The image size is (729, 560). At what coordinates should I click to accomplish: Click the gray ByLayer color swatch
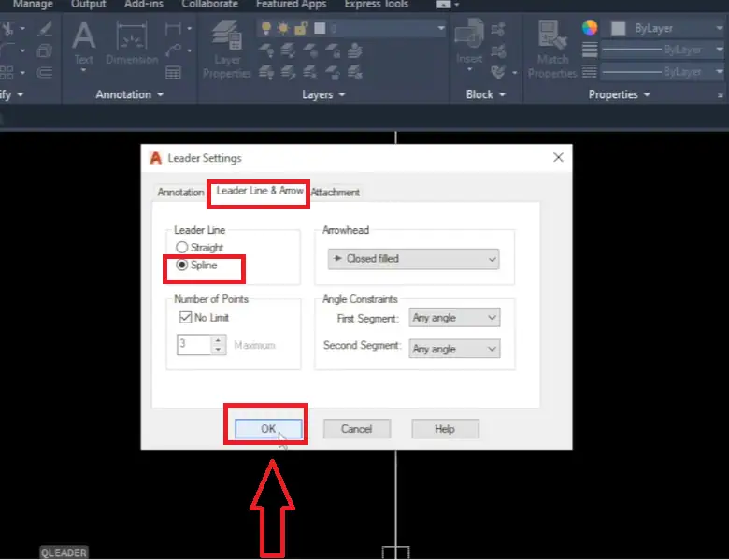(619, 28)
